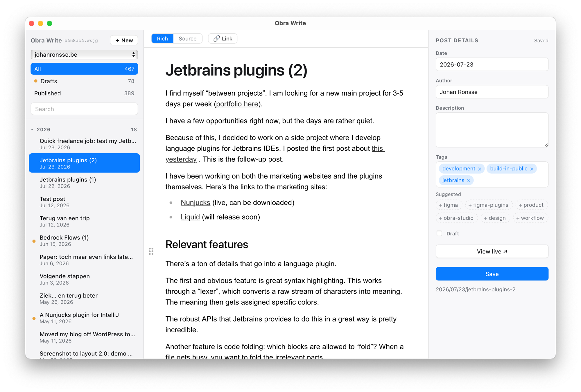Open post Jetbrains plugins (1)
Viewport: 581px width, 392px height.
(84, 183)
